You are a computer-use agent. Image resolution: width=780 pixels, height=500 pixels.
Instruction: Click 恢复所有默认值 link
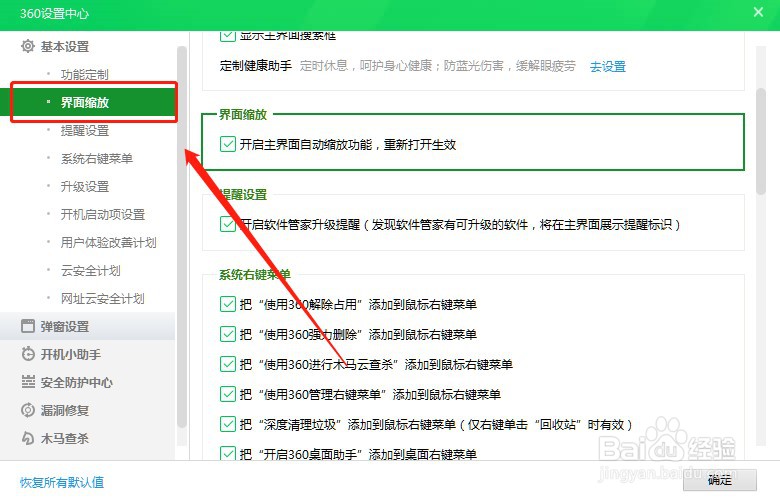pos(62,482)
